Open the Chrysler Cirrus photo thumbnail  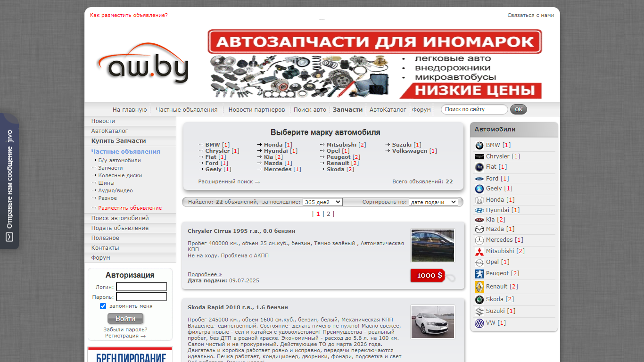(433, 246)
